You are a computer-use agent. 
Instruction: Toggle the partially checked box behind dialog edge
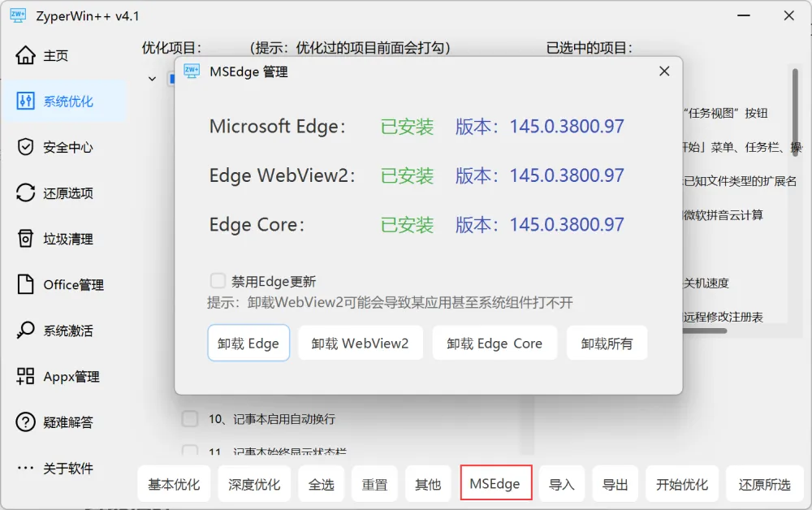tap(171, 79)
